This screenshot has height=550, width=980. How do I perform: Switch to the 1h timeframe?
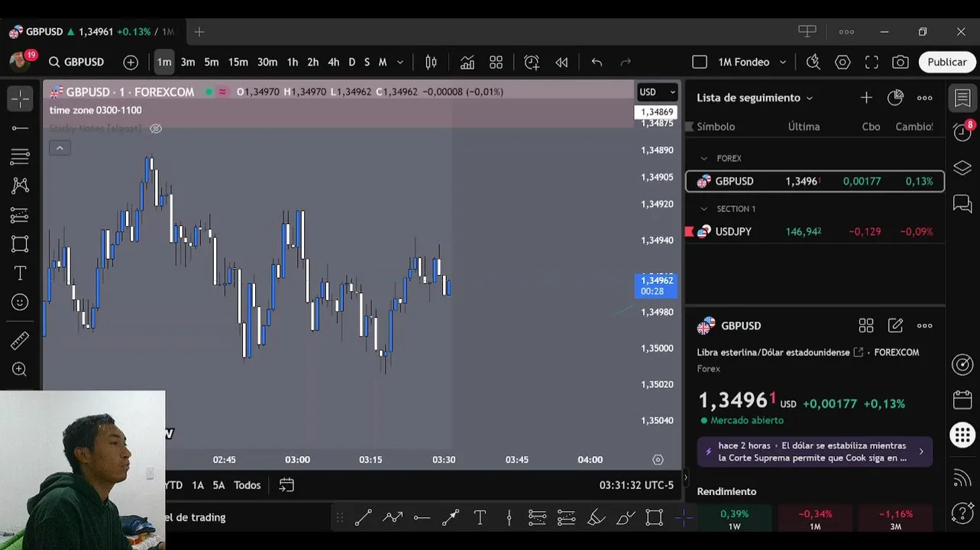pyautogui.click(x=293, y=62)
